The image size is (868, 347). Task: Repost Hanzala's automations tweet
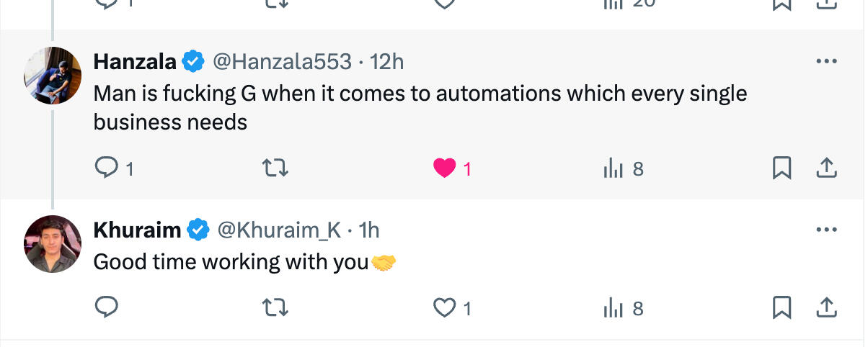(x=275, y=168)
